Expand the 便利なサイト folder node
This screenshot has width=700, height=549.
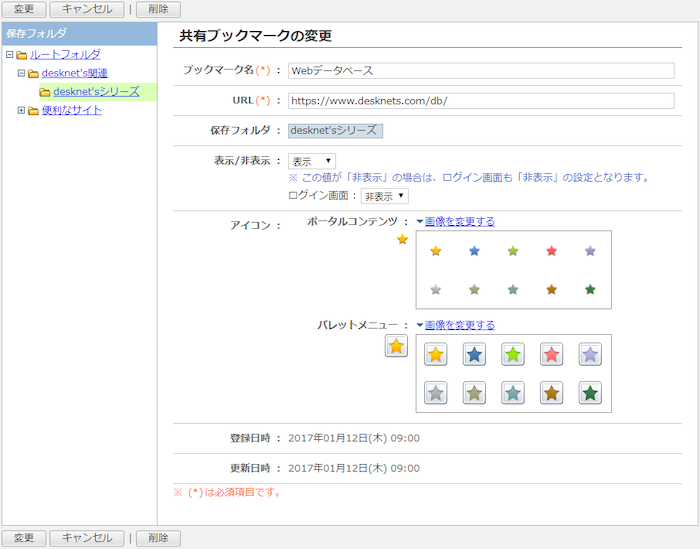21,110
